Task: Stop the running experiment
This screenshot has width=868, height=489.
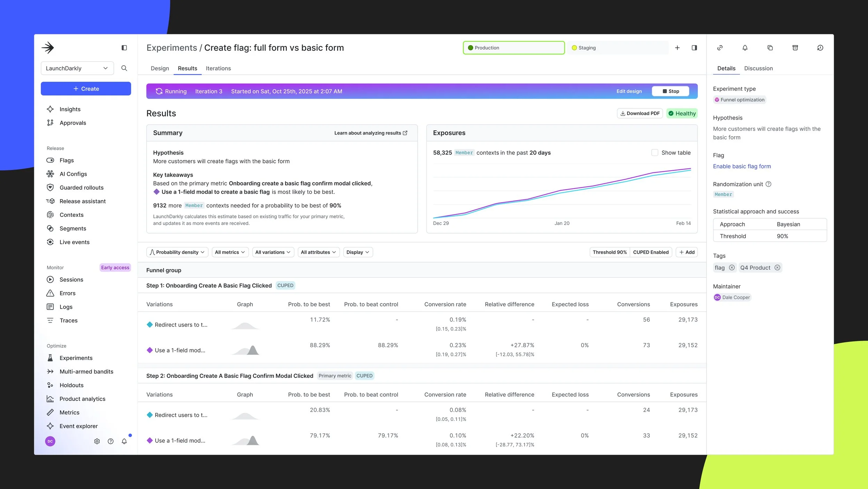Action: pos(670,91)
